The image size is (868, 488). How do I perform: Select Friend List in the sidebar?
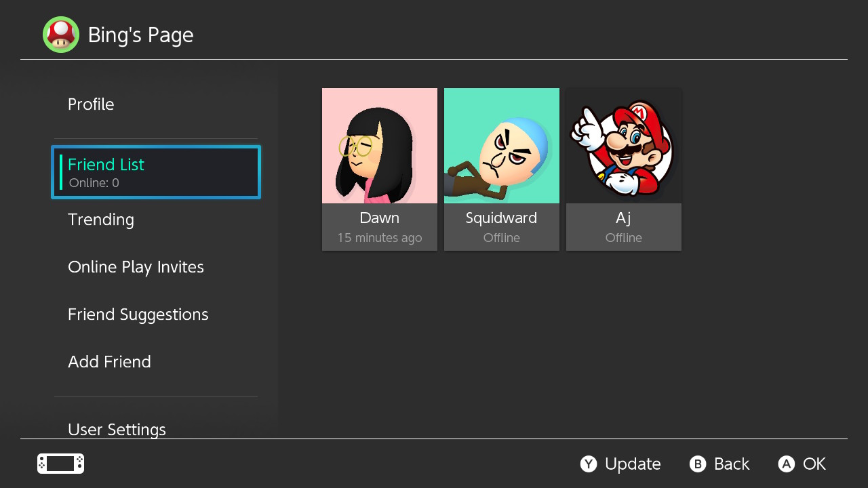click(156, 172)
